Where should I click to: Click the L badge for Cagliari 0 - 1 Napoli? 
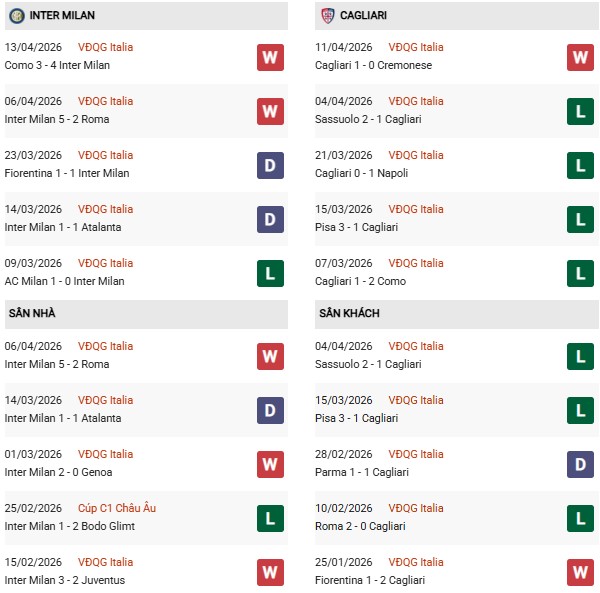point(580,165)
